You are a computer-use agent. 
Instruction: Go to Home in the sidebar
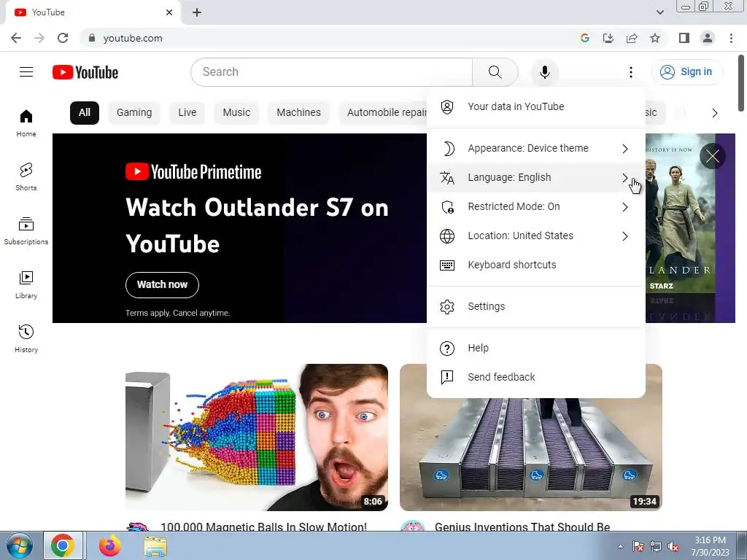click(26, 123)
